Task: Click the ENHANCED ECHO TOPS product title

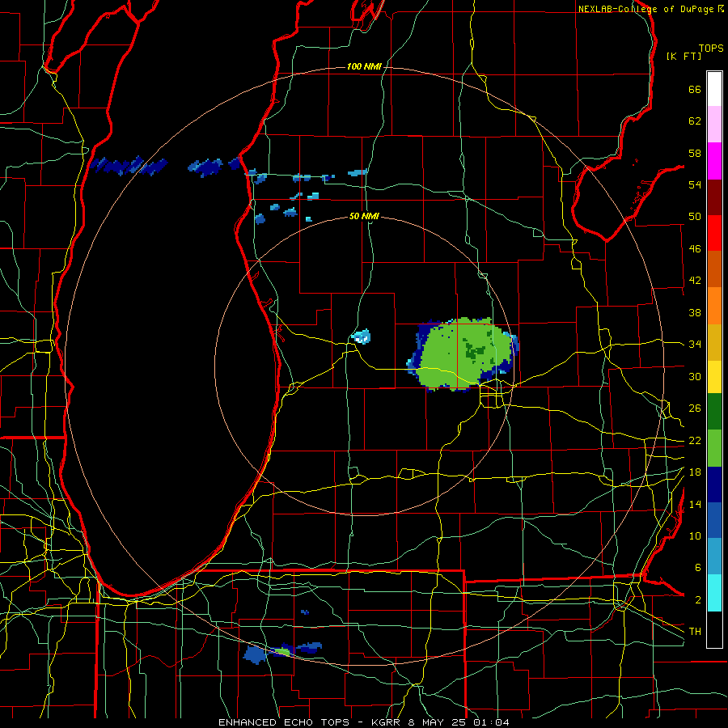Action: (x=284, y=722)
